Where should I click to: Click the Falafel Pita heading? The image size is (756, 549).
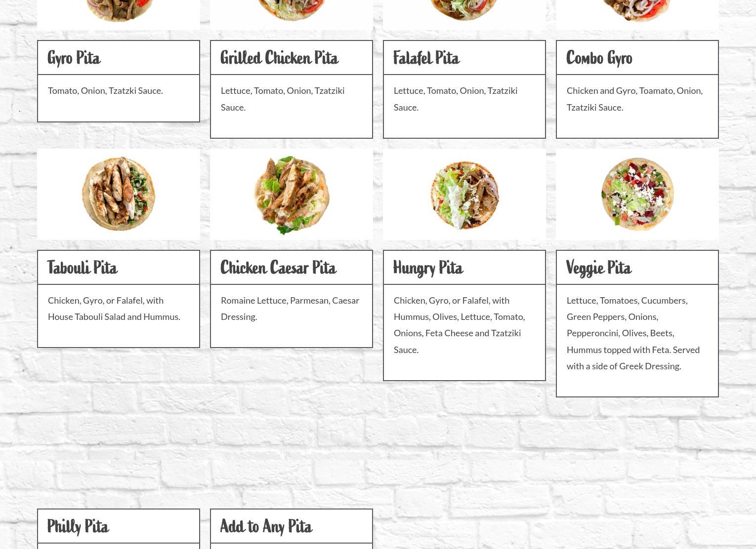coord(426,58)
